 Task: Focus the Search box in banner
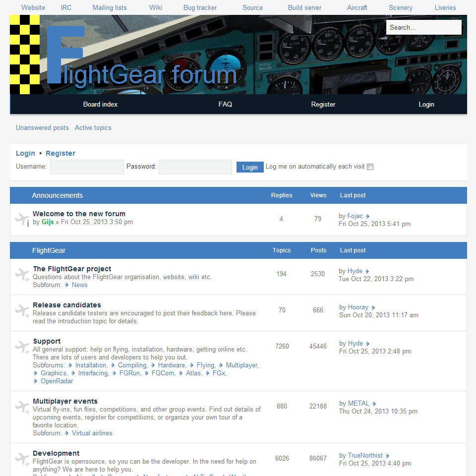[x=424, y=27]
